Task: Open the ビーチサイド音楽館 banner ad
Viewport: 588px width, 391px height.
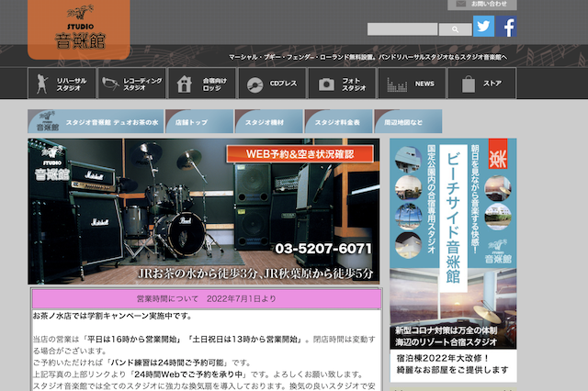Action: [453, 257]
